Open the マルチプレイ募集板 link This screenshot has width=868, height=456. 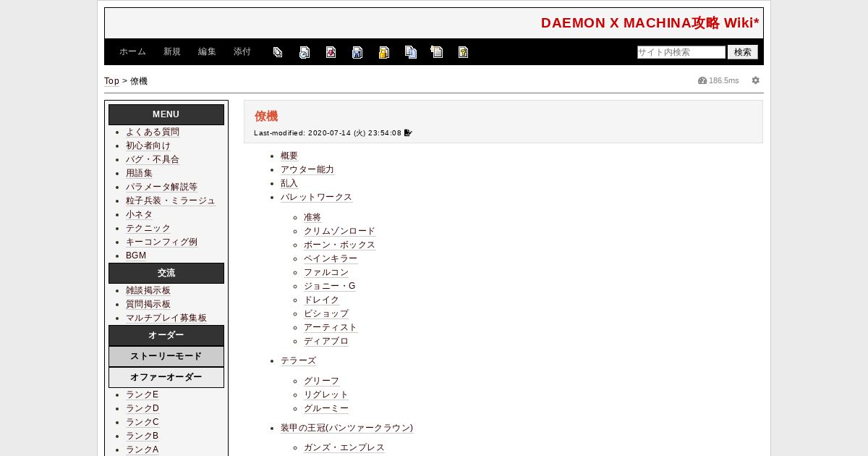(x=166, y=318)
